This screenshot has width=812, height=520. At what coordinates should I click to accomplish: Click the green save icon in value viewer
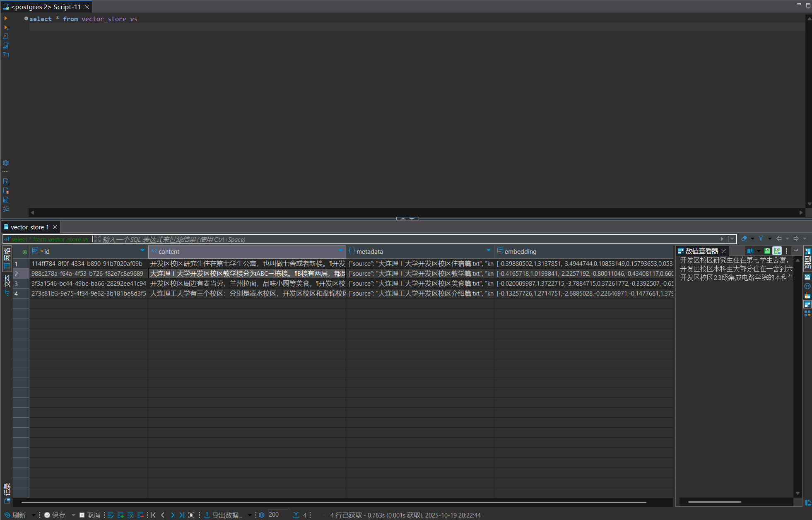point(767,251)
